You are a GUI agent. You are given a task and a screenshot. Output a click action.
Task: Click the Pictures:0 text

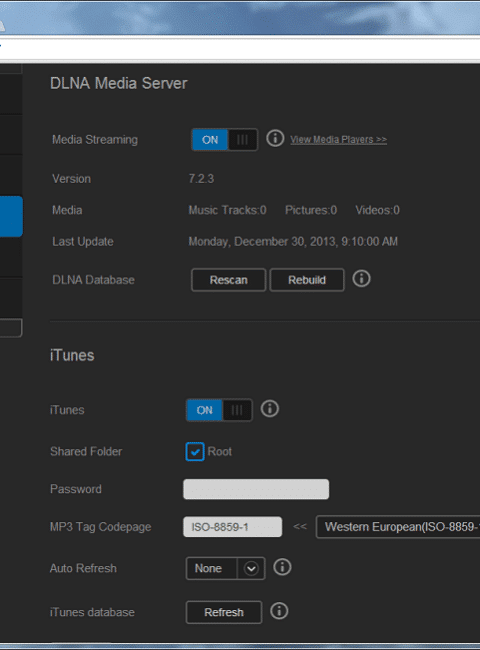[x=311, y=210]
